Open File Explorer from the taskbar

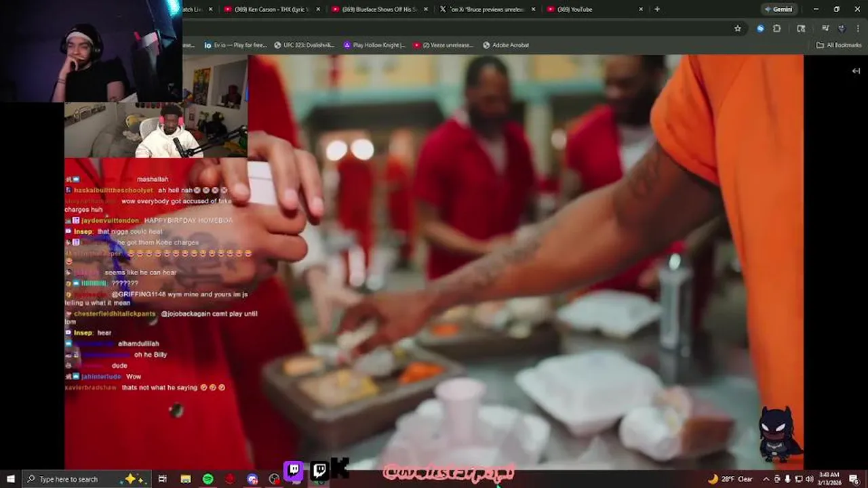coord(186,479)
